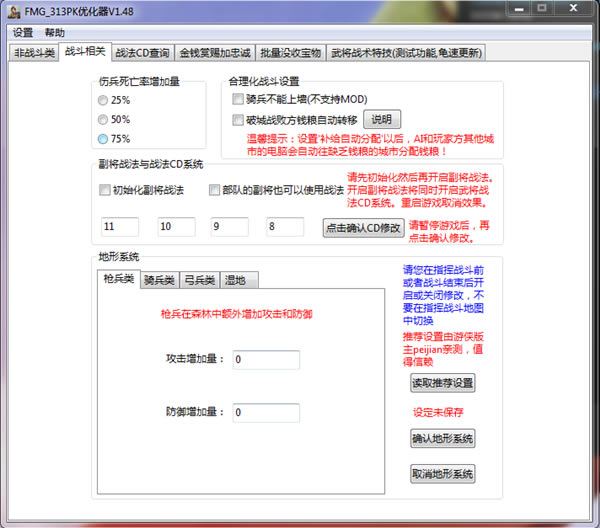
Task: Confirm with 确认地形系统 button
Action: click(x=442, y=438)
